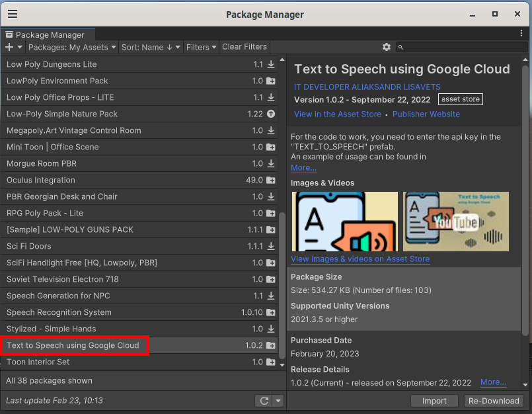Open the dropdown arrow beside refresh button

[x=278, y=401]
